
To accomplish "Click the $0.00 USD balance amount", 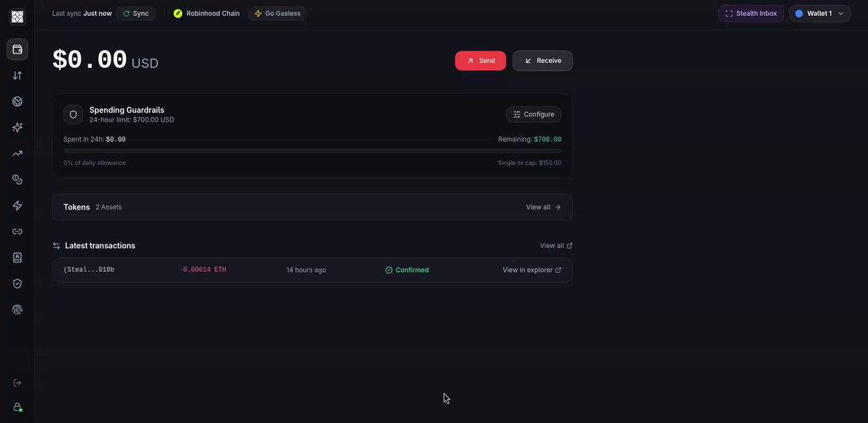I will [106, 61].
